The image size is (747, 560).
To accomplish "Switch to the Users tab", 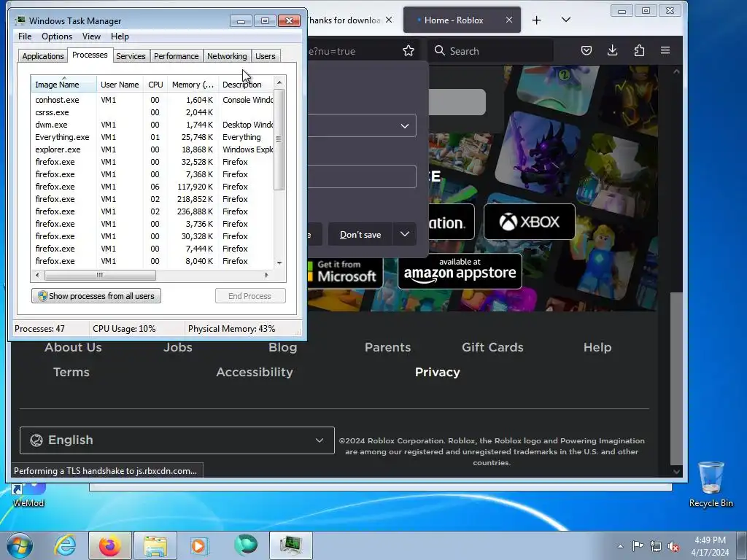I will click(x=265, y=56).
